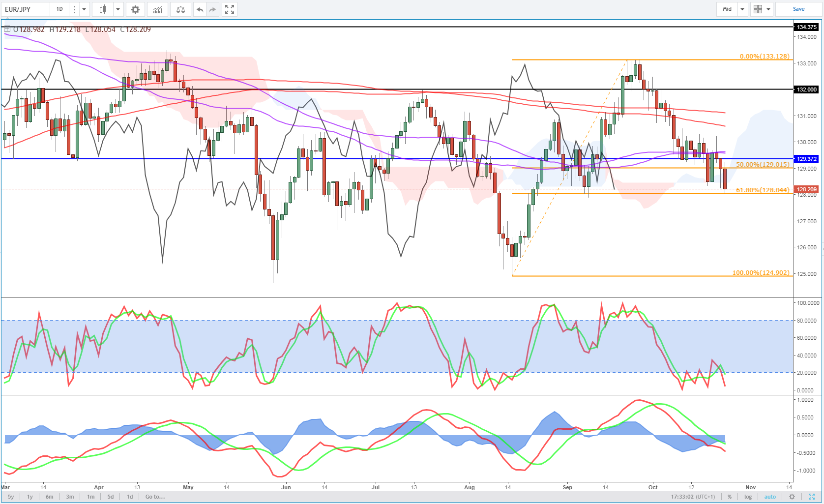Expand the layout selector dropdown arrow
This screenshot has width=824, height=504.
tap(768, 9)
